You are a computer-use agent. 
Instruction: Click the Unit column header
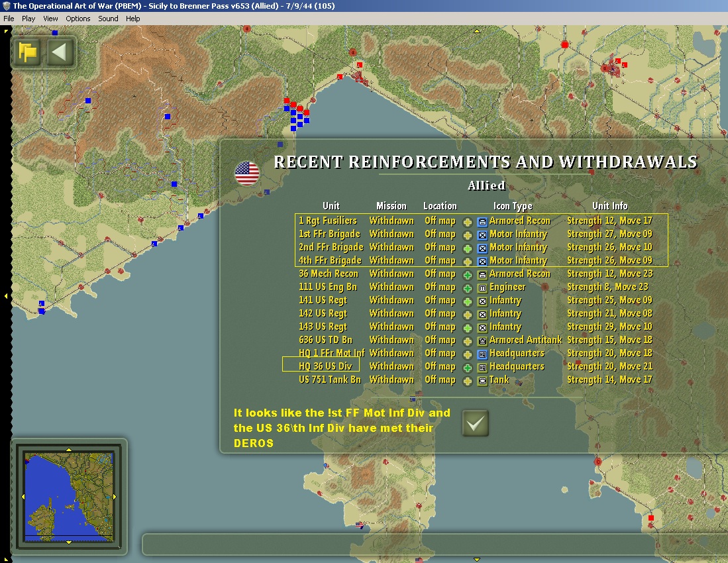click(x=331, y=206)
